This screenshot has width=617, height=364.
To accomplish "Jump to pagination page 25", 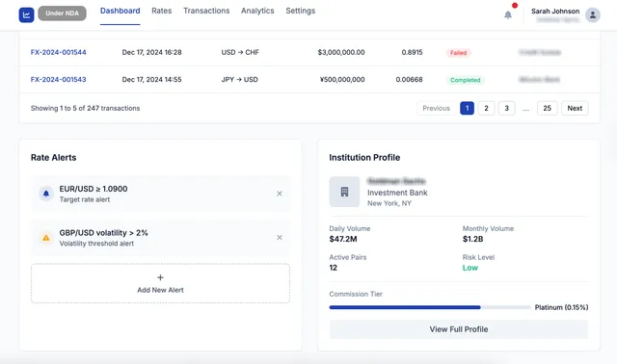I will [x=548, y=108].
